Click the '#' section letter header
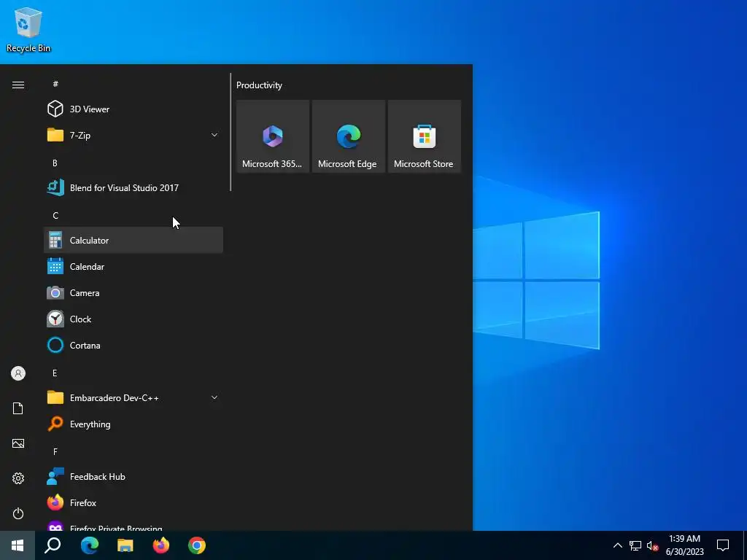This screenshot has height=560, width=747. pos(55,84)
